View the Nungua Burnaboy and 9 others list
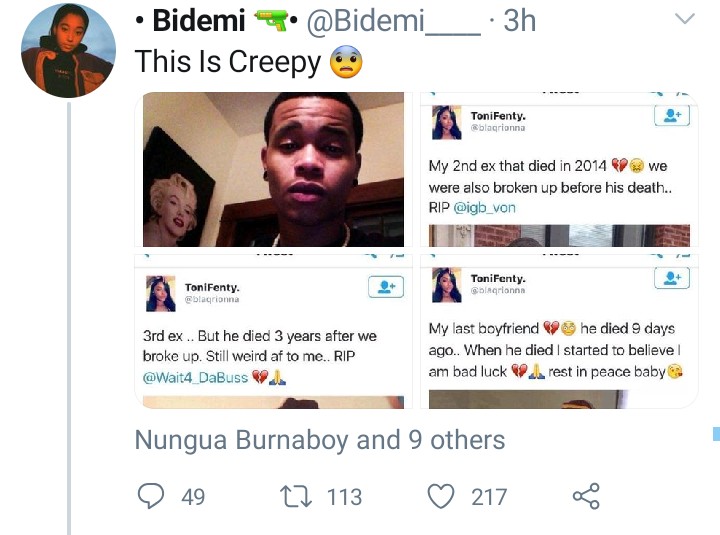Viewport: 720px width, 535px height. [x=320, y=440]
